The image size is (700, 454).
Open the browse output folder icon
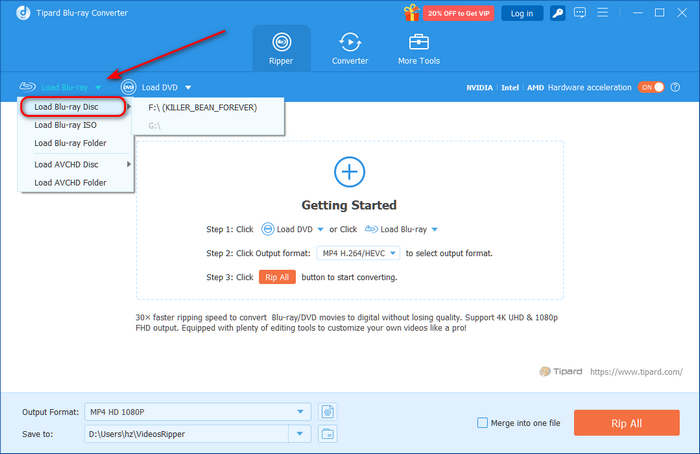pos(328,434)
